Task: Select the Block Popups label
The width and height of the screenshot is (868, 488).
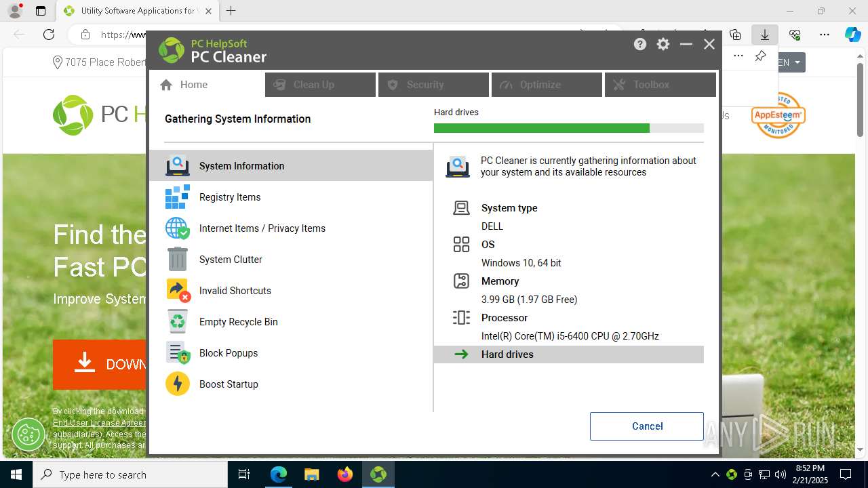Action: (x=229, y=353)
